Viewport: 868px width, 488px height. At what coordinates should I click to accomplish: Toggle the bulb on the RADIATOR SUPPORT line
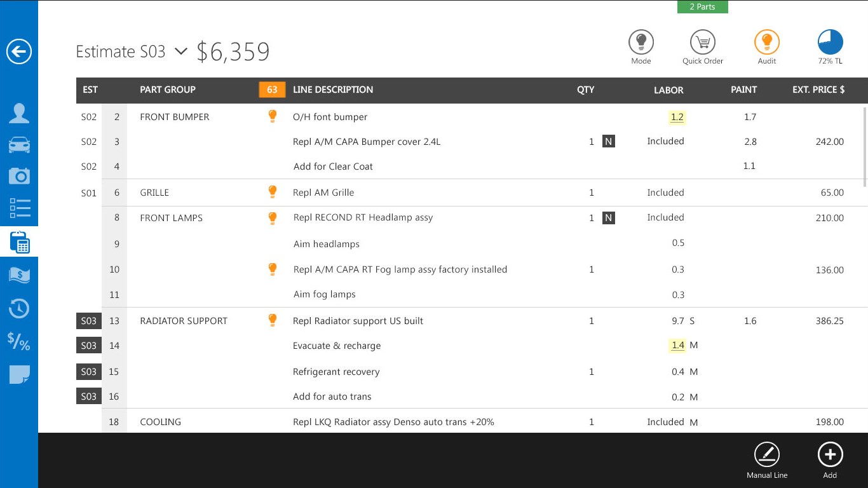[272, 320]
